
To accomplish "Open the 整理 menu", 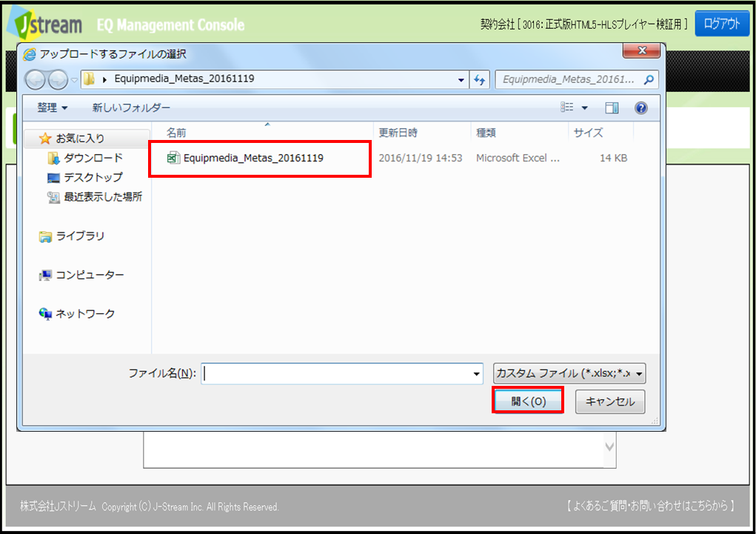I will 53,108.
